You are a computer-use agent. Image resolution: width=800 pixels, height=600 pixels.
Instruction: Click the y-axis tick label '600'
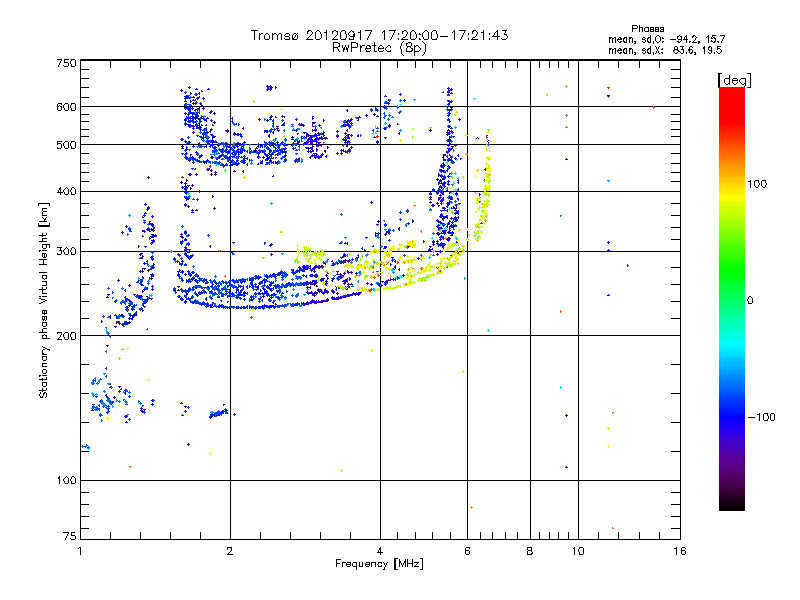[66, 107]
